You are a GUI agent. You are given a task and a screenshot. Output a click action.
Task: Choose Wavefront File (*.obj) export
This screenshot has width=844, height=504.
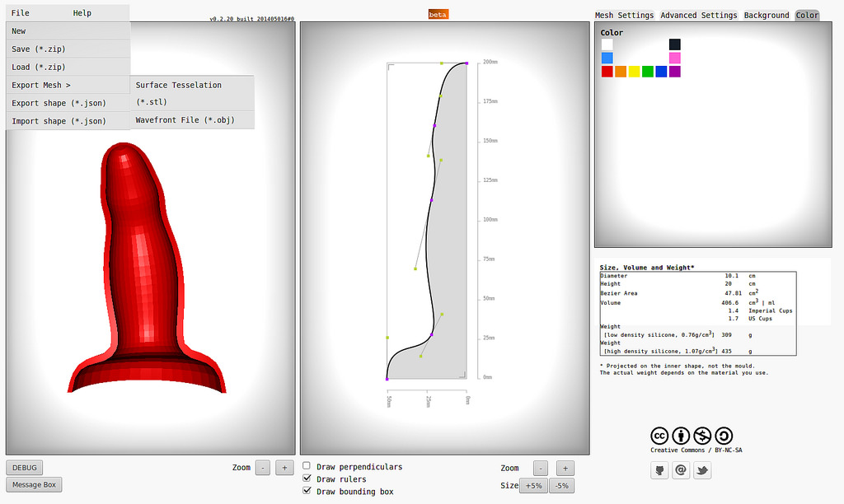click(x=185, y=120)
